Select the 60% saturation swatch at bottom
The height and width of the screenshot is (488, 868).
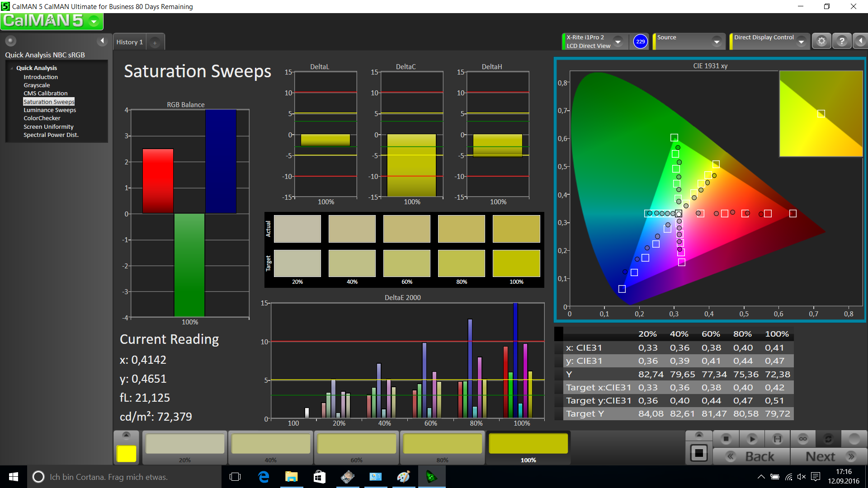tap(356, 445)
